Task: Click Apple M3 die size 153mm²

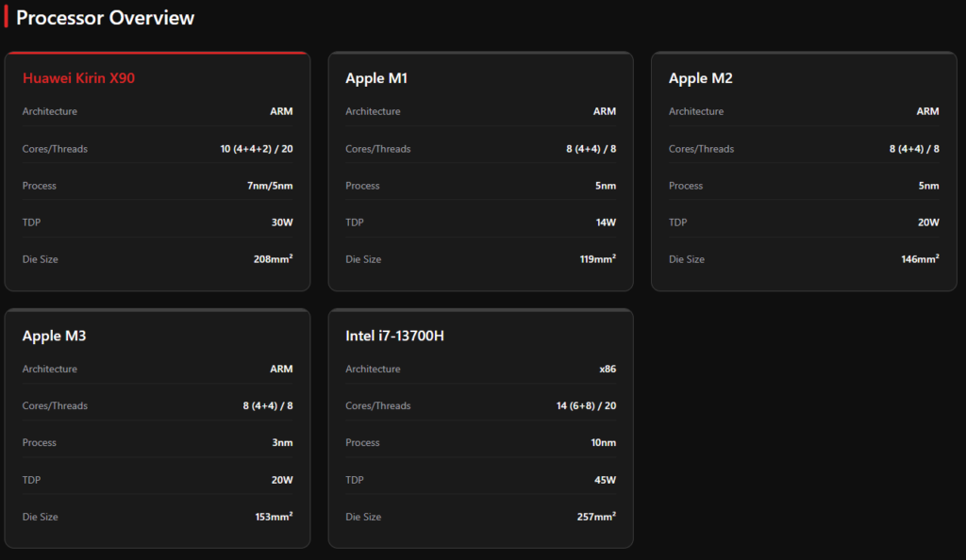Action: click(275, 517)
